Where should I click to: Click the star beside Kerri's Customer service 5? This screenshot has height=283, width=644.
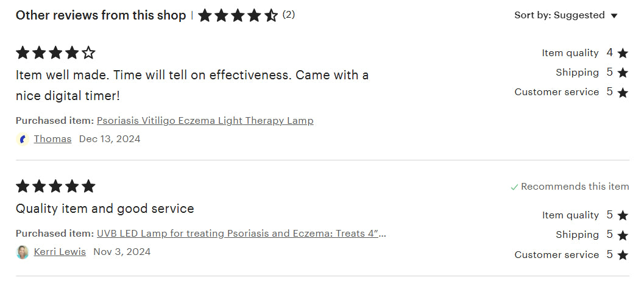[623, 255]
